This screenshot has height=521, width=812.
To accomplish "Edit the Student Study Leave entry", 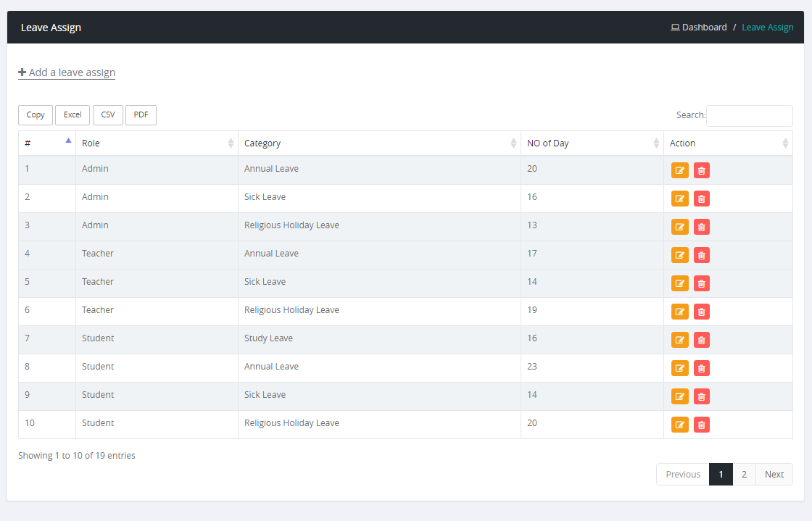I will [679, 340].
